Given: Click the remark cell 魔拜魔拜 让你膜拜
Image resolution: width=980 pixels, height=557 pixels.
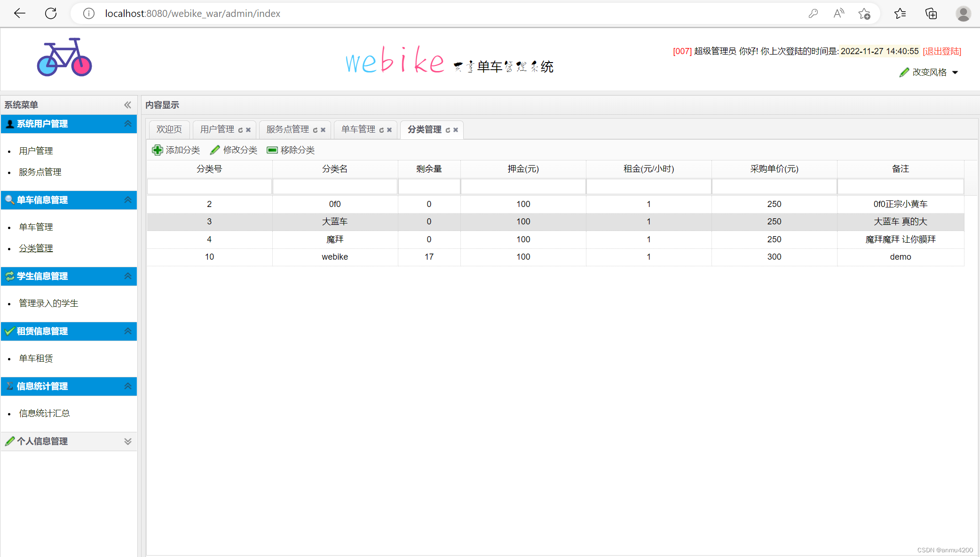Looking at the screenshot, I should click(901, 239).
